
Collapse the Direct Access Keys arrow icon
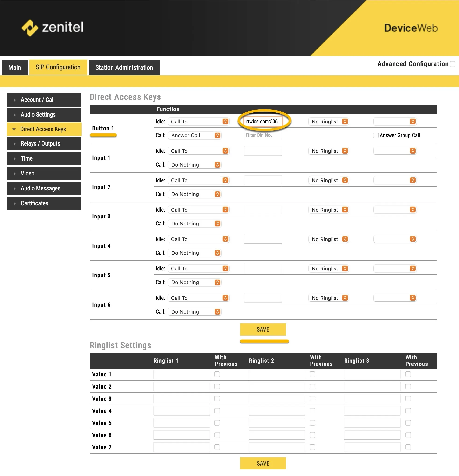pos(14,129)
